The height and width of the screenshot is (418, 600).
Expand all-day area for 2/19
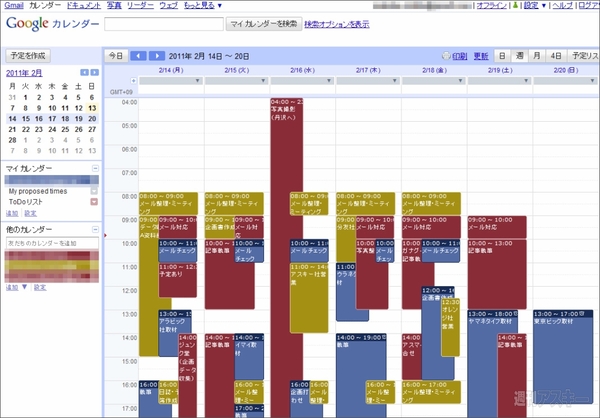click(527, 81)
